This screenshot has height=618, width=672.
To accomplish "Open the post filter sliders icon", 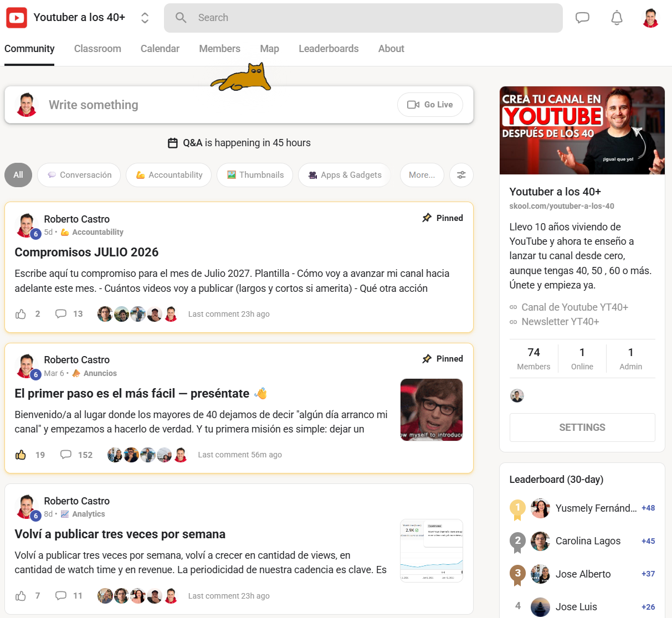I will (461, 175).
